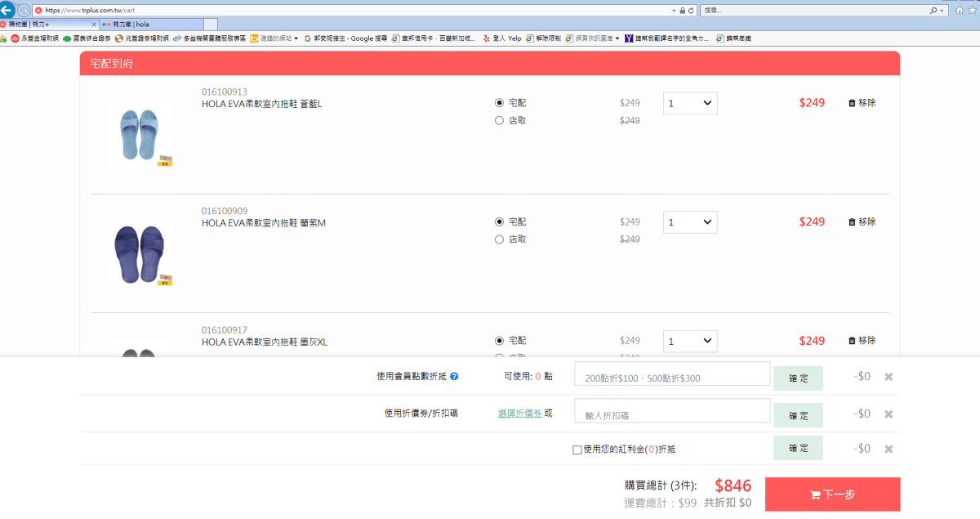Refresh the page with the reload icon

coord(691,11)
